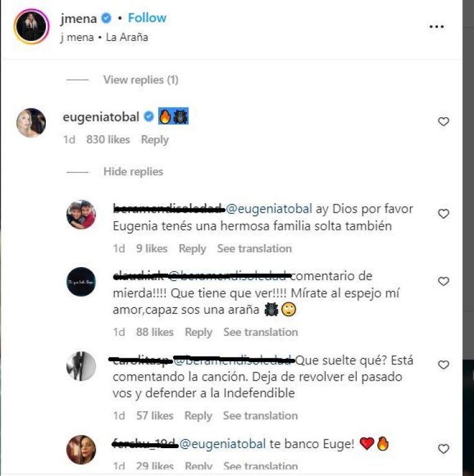Open the black circular avatar of second reply
Screen dimensions: 474x476
81,282
